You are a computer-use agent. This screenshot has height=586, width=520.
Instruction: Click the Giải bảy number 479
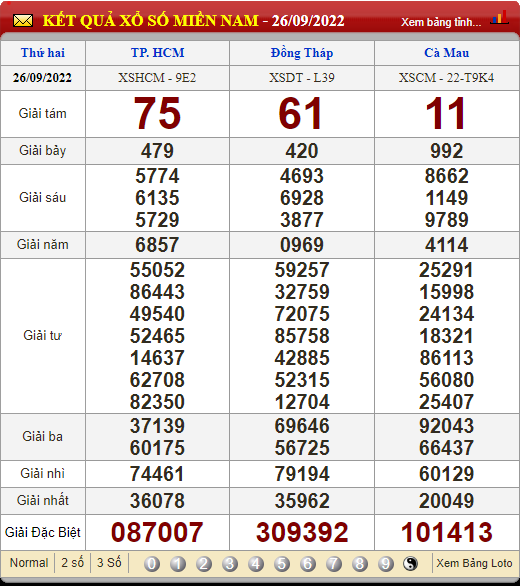[x=157, y=151]
